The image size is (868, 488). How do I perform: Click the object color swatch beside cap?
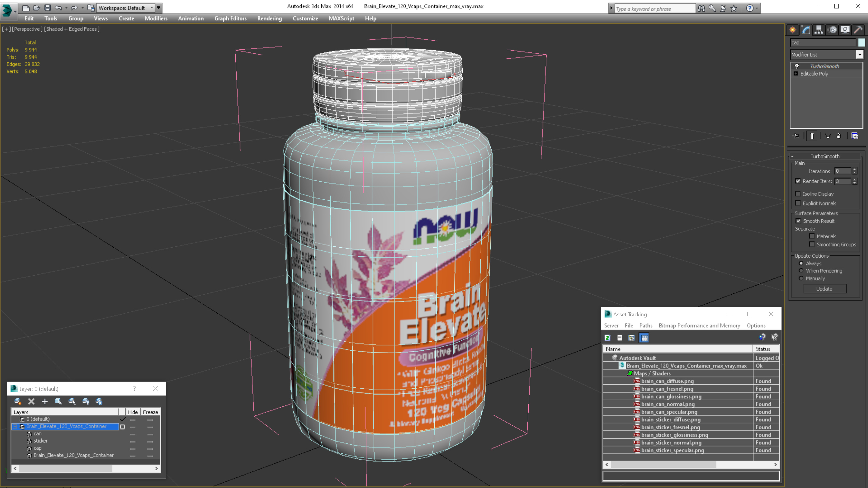click(x=862, y=42)
